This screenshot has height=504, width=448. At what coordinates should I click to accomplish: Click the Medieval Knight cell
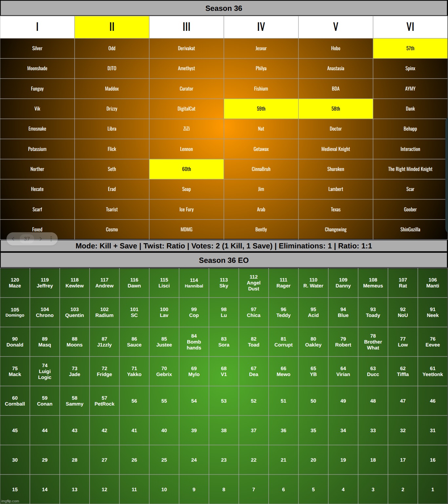(x=336, y=149)
